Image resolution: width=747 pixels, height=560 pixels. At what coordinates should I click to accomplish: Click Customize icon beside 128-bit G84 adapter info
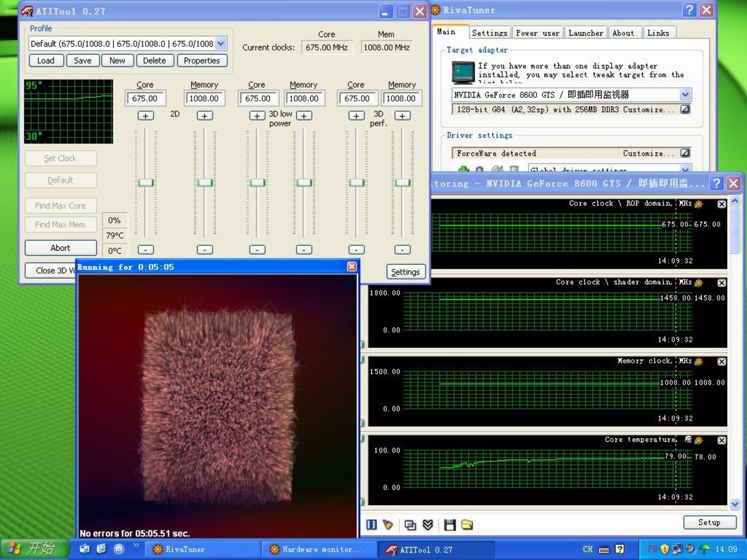(x=685, y=110)
